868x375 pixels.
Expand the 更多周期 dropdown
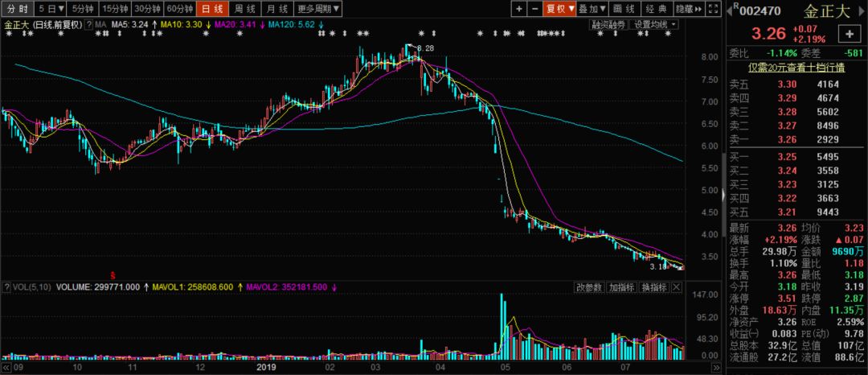coord(317,9)
